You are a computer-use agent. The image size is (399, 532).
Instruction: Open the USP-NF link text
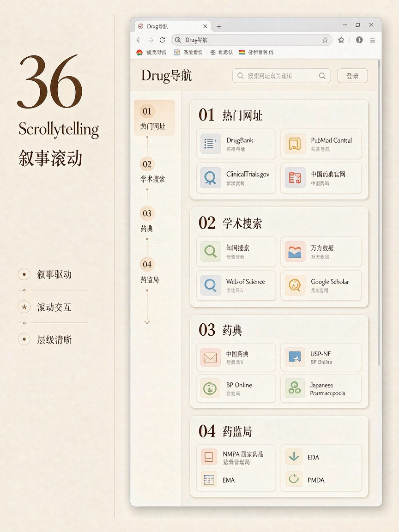coord(320,354)
